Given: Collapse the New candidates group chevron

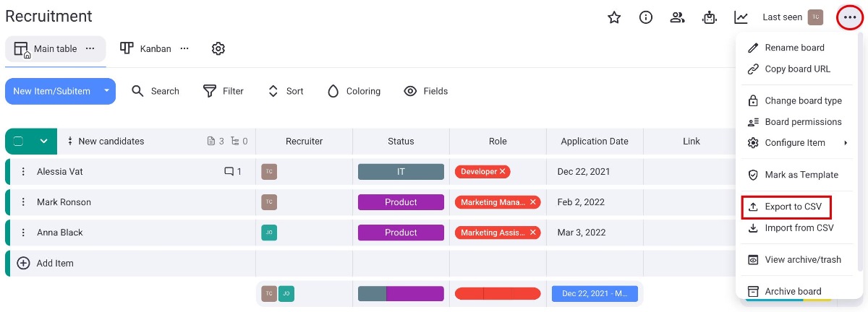Looking at the screenshot, I should click(43, 141).
